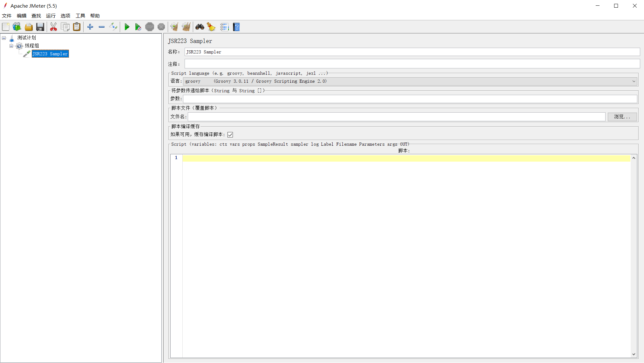Save the test plan floppy icon

tap(40, 27)
